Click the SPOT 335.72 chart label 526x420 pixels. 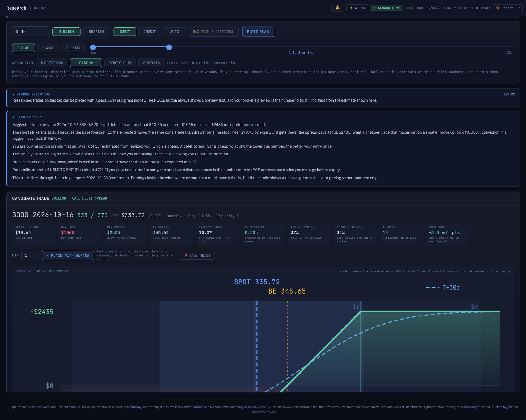[257, 282]
